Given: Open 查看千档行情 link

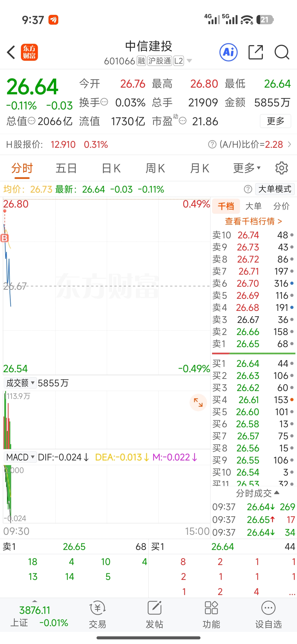Looking at the screenshot, I should point(253,221).
